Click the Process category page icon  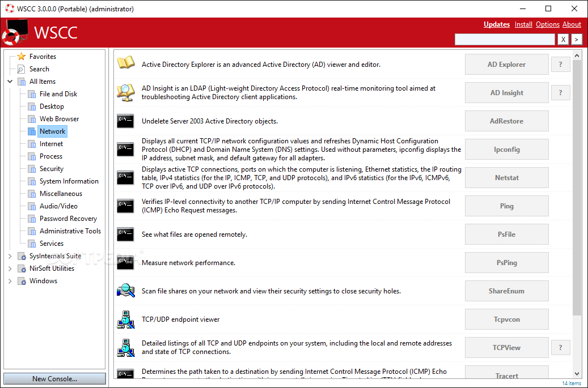click(x=32, y=156)
